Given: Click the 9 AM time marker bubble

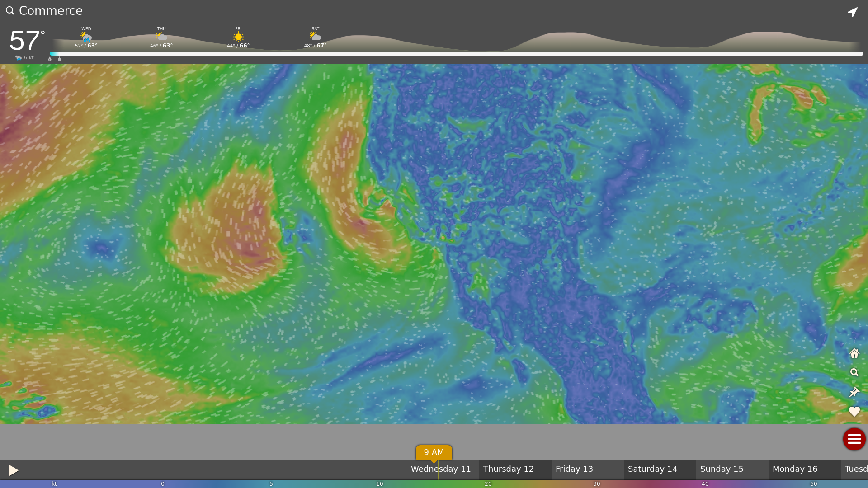Looking at the screenshot, I should (434, 452).
